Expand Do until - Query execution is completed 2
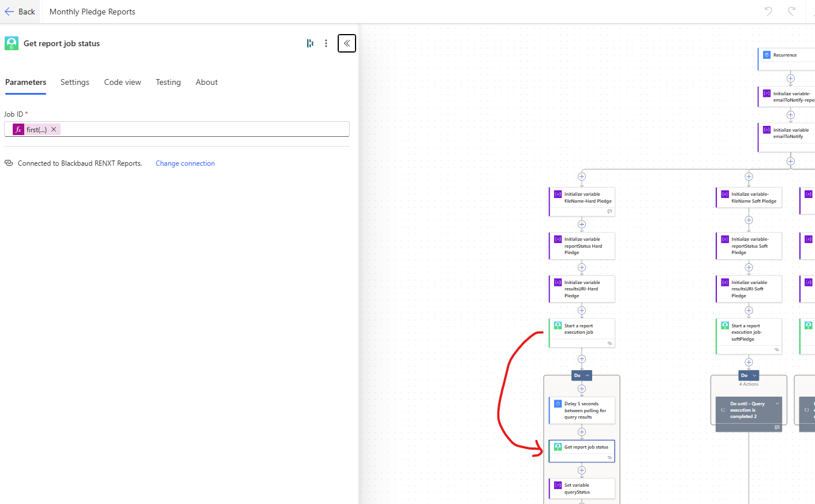 click(x=777, y=404)
